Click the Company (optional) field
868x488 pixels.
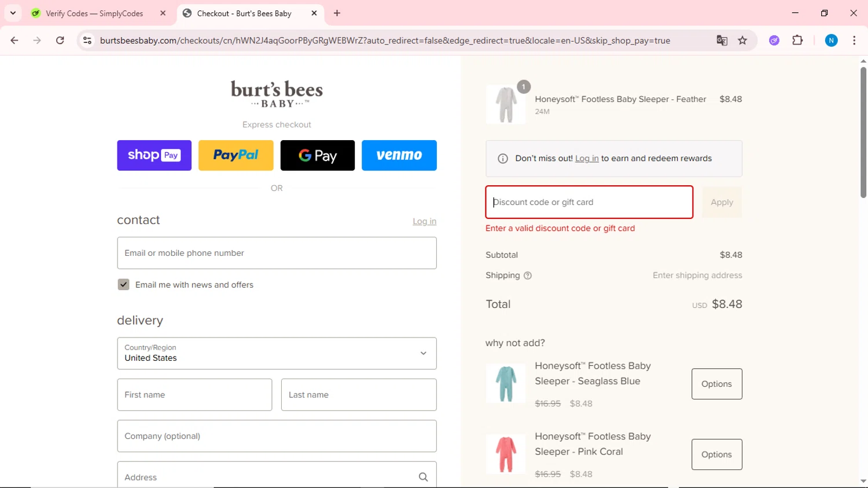coord(277,436)
